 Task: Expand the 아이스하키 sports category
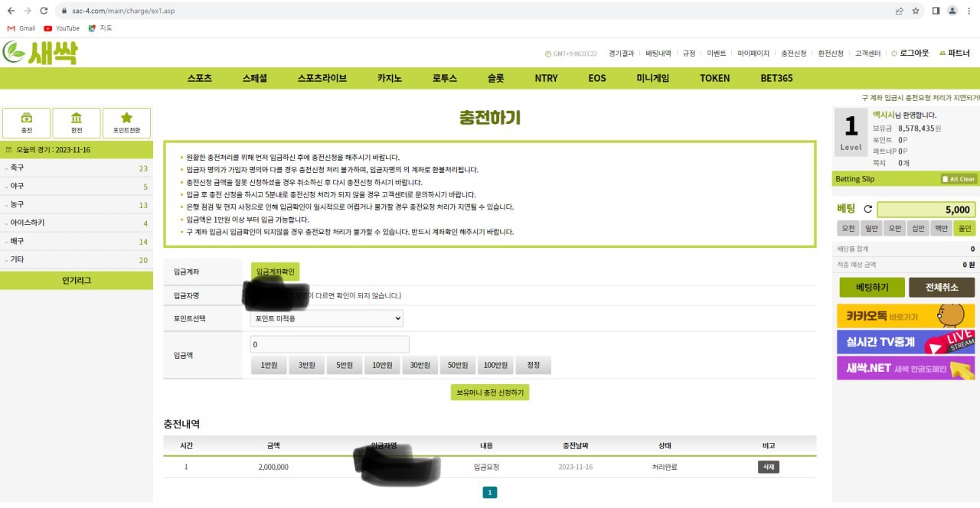pyautogui.click(x=77, y=223)
